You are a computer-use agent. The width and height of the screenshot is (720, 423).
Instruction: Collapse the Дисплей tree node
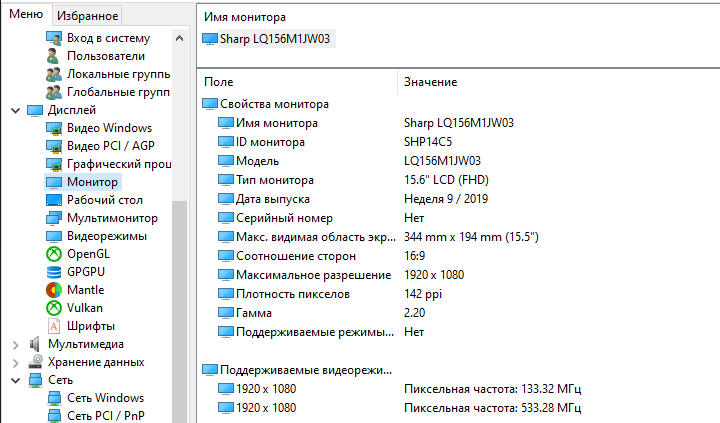click(15, 110)
